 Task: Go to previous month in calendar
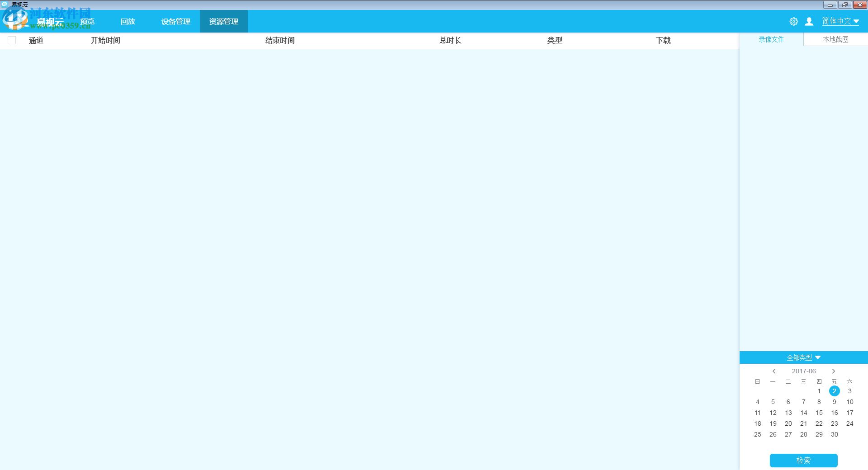[774, 371]
